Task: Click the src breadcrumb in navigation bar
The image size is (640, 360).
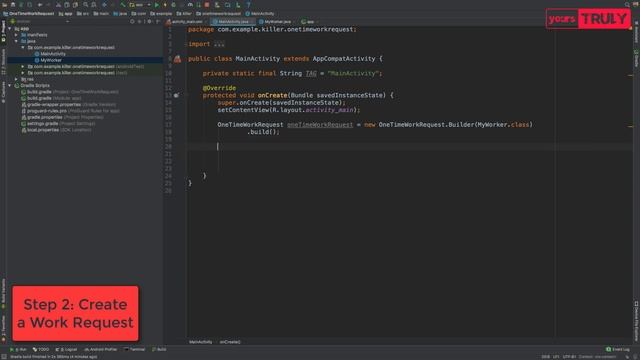Action: pos(83,13)
